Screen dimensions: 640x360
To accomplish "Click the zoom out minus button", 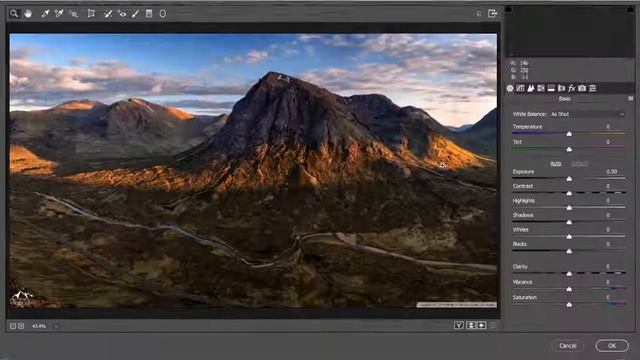I will click(x=13, y=326).
